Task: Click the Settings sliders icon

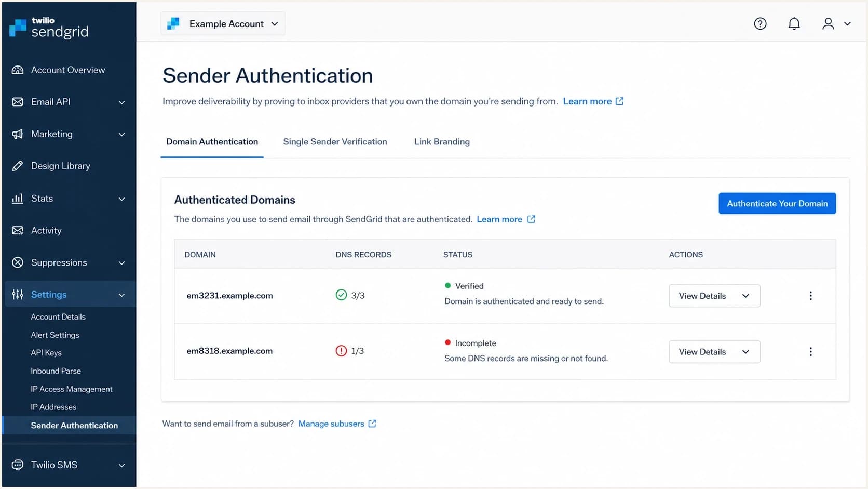Action: tap(18, 295)
